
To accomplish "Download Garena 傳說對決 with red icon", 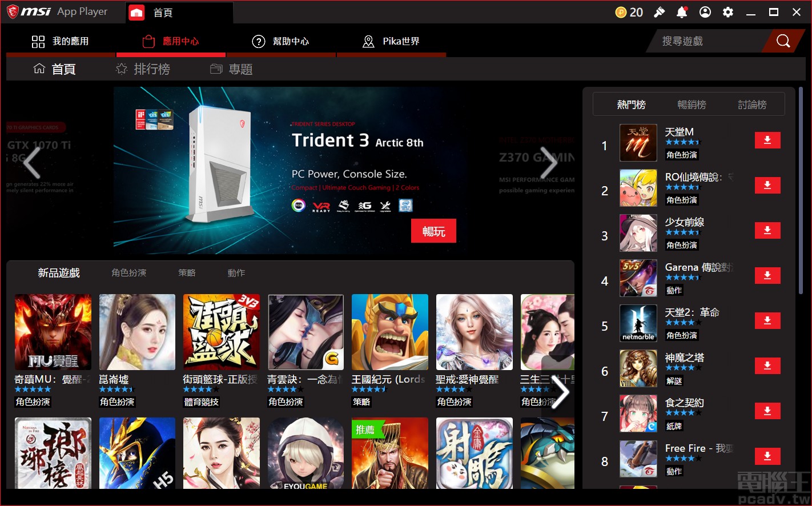I will point(767,276).
